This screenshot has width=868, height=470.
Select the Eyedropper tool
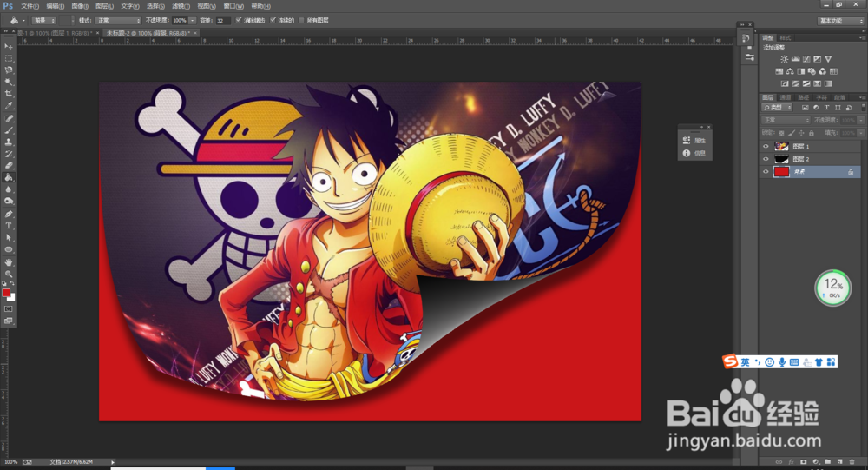point(9,106)
